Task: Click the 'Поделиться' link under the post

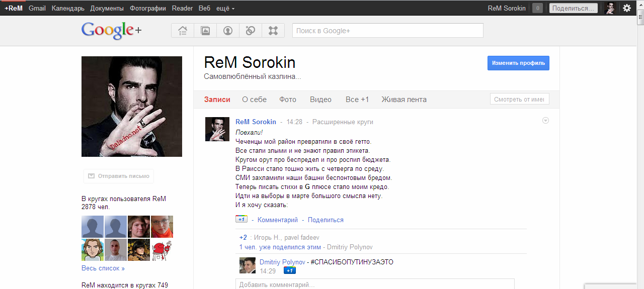Action: click(326, 220)
